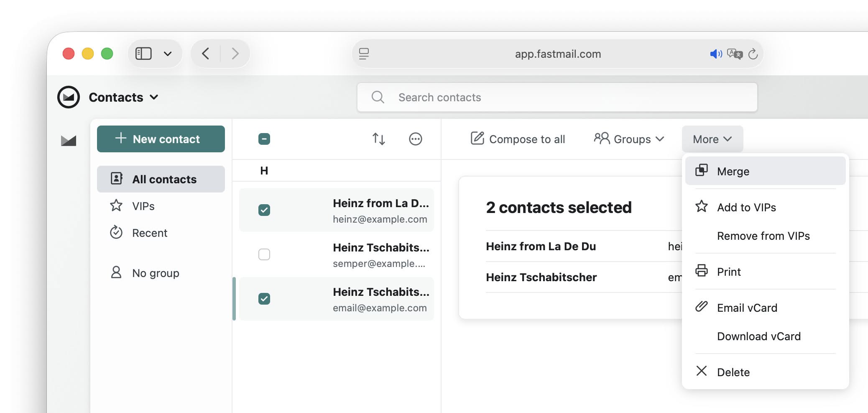Toggle the Safari sidebar icon

coord(143,54)
